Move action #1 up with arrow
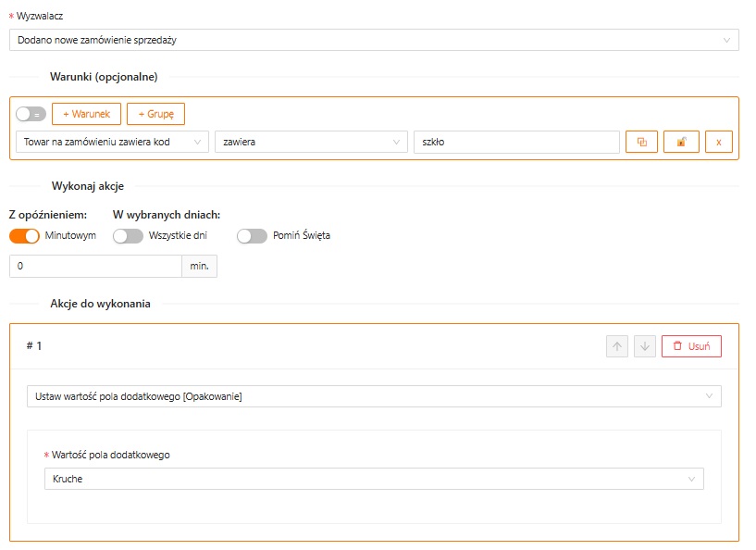Viewport: 756px width, 550px height. 617,346
